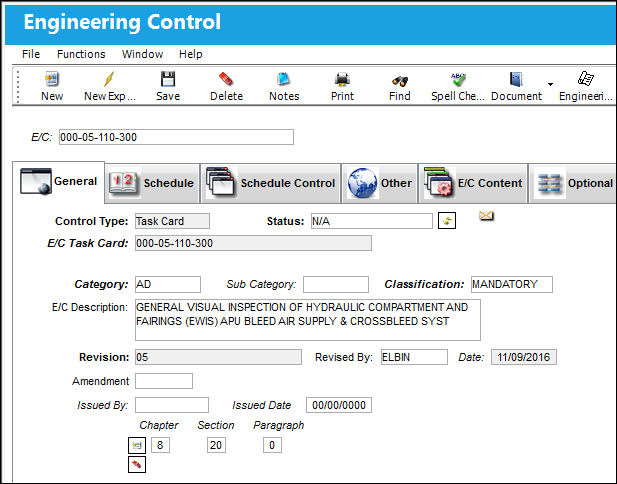Click the Amendment input field

point(164,381)
